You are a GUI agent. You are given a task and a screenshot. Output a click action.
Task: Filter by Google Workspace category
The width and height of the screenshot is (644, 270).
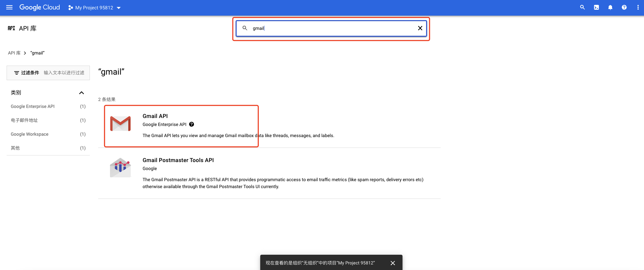[x=29, y=134]
